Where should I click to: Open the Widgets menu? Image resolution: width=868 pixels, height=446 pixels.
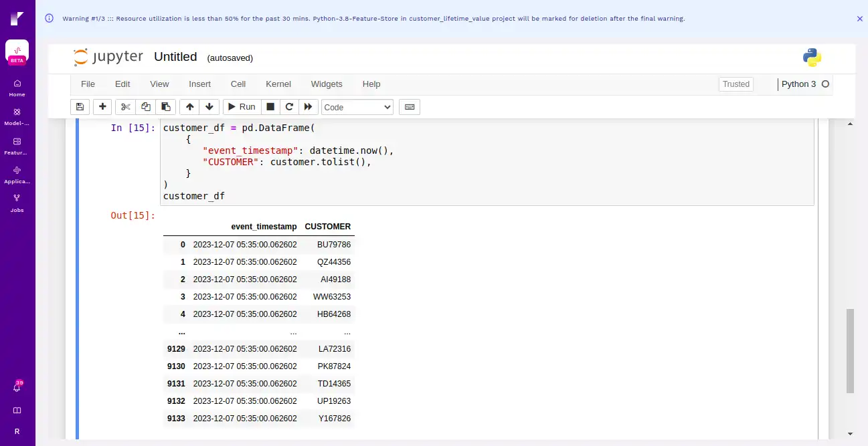(327, 84)
